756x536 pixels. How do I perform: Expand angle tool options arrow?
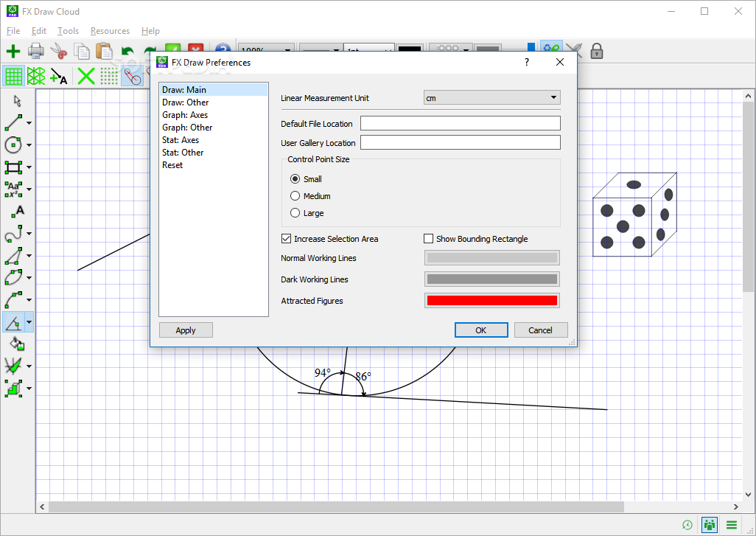(29, 322)
